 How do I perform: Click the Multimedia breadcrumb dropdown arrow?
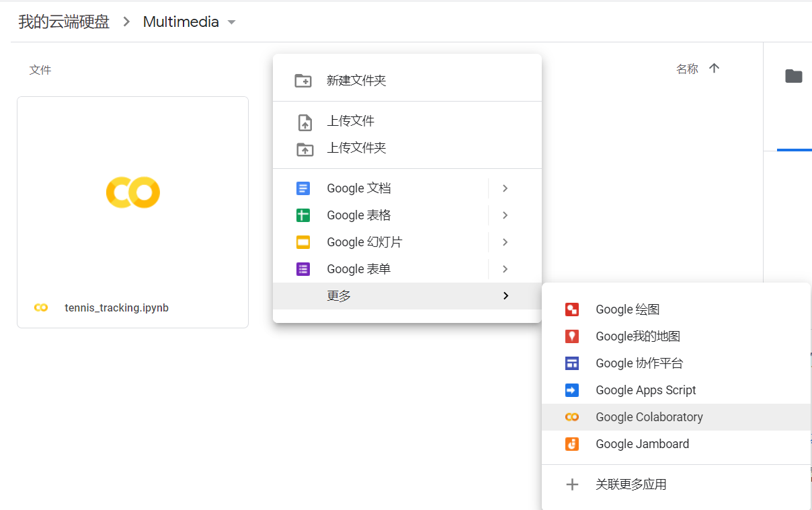point(231,22)
